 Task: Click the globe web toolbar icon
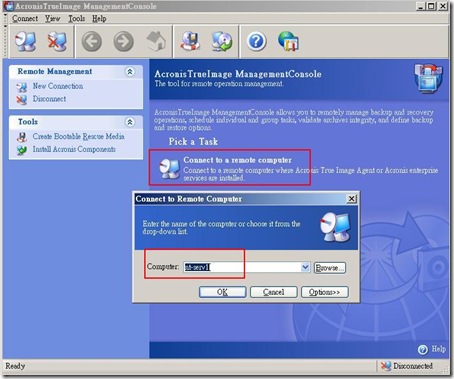click(x=288, y=41)
